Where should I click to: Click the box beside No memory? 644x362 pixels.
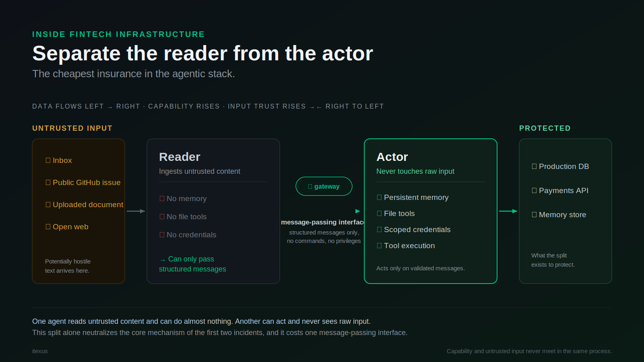162,199
